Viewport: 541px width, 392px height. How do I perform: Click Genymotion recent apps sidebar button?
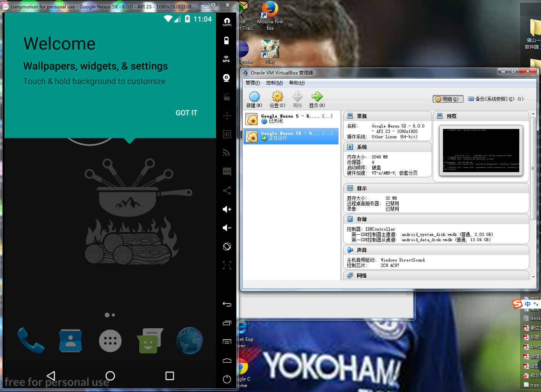coord(227,323)
